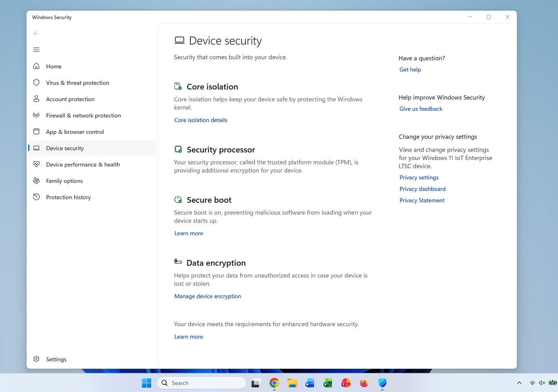Image resolution: width=558 pixels, height=392 pixels.
Task: Select Device performance & health
Action: click(83, 164)
